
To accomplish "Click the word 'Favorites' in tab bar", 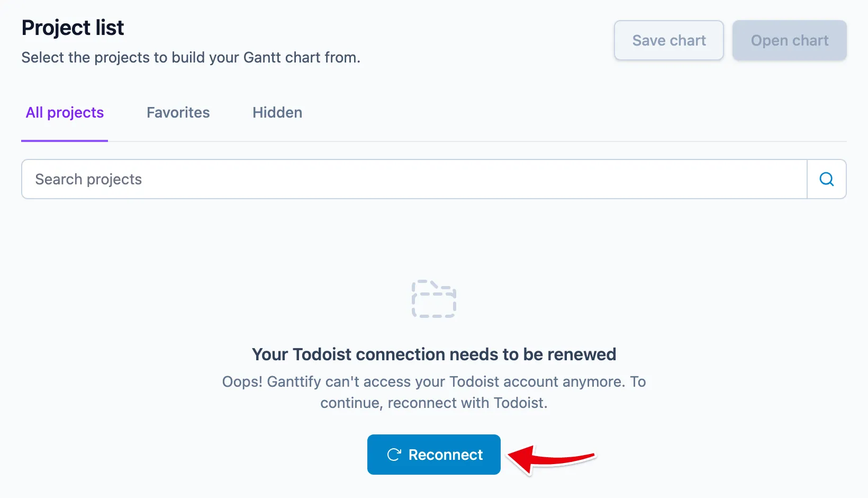I will [x=178, y=112].
